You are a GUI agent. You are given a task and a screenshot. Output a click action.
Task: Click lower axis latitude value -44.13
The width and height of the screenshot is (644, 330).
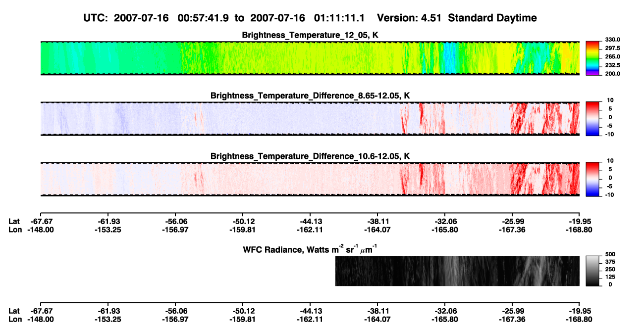tap(310, 311)
